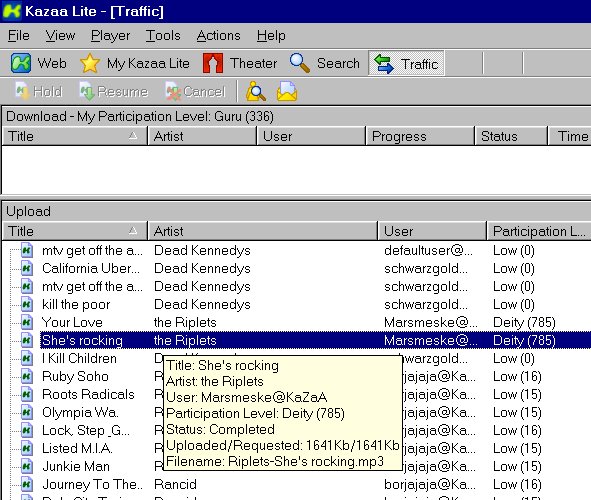The width and height of the screenshot is (591, 500).
Task: Select the California Uber... upload row
Action: (91, 268)
